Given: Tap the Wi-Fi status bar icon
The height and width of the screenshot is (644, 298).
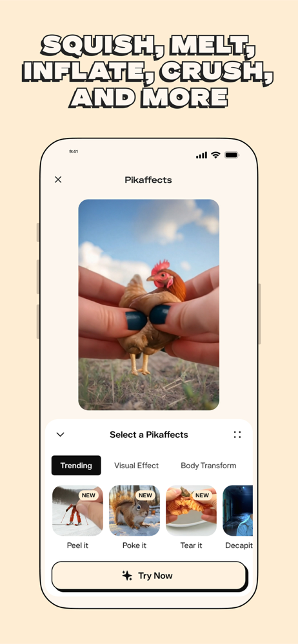Looking at the screenshot, I should click(x=215, y=155).
